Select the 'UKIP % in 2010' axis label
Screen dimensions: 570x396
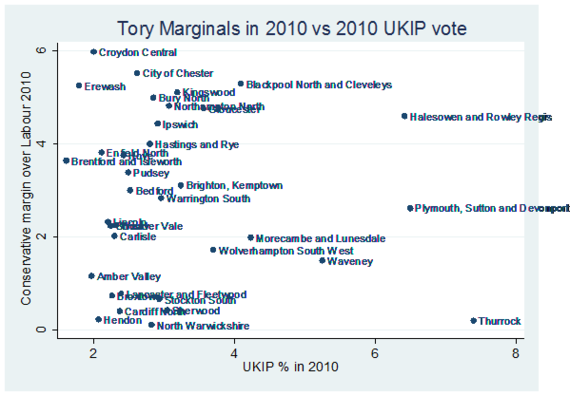click(x=290, y=367)
